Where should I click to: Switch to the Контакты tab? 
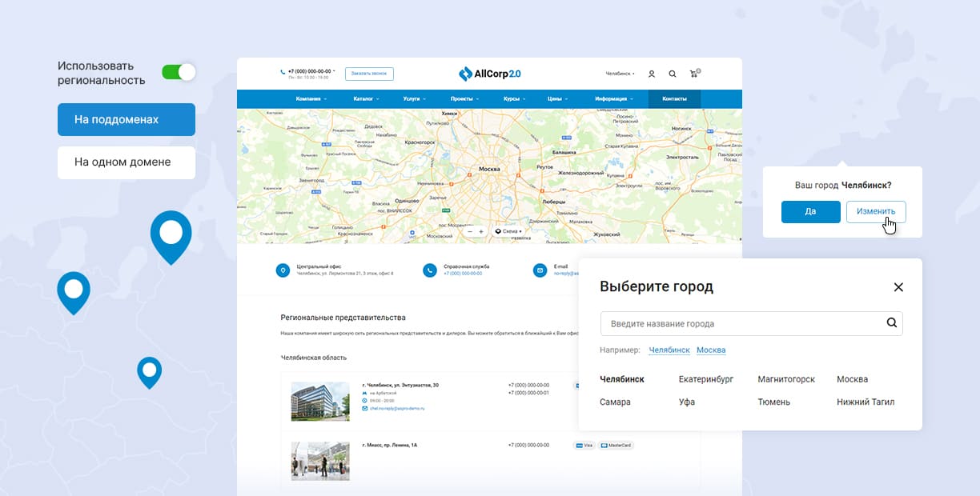click(673, 99)
